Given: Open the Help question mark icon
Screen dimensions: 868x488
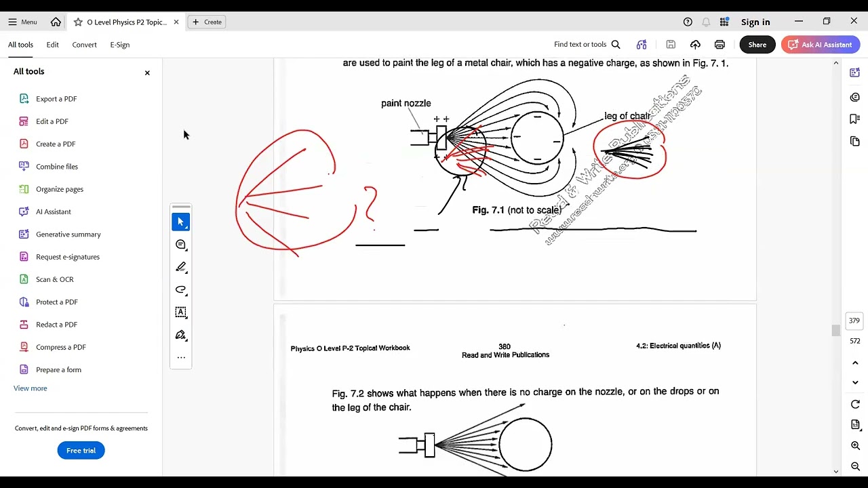Looking at the screenshot, I should pos(688,22).
